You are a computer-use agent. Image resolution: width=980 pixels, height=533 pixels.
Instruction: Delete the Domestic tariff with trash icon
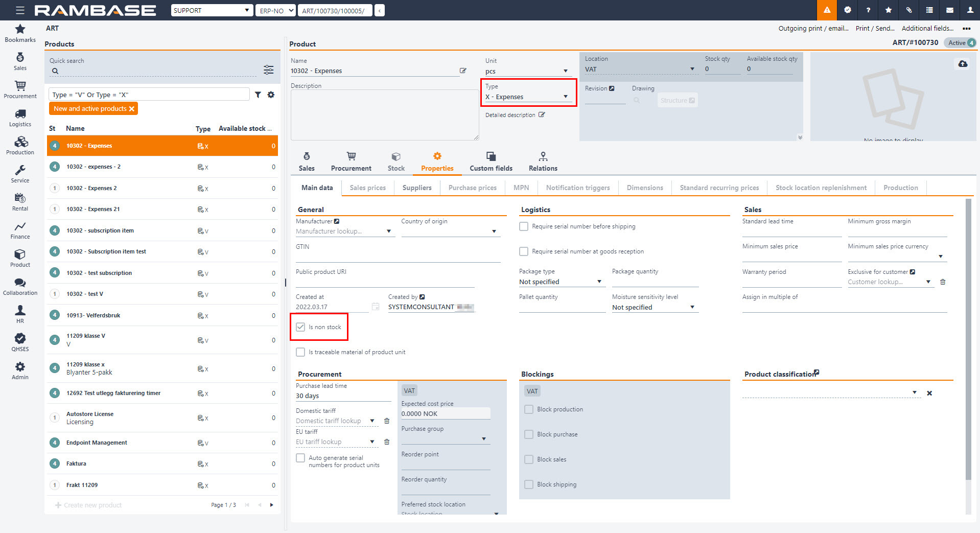(387, 421)
